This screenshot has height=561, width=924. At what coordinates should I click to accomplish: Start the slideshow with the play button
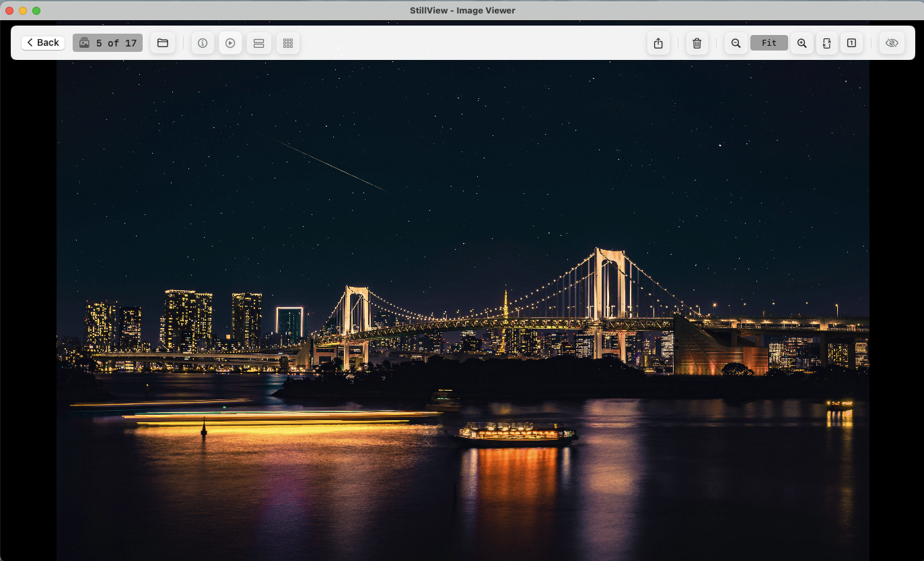point(230,43)
